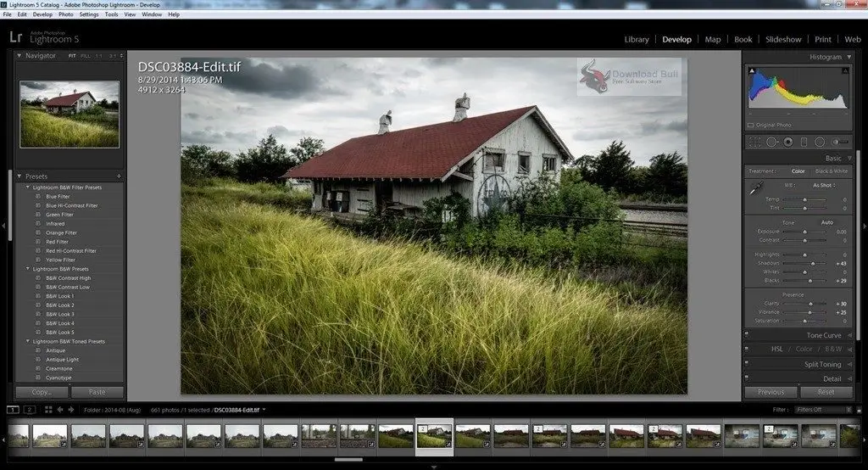The width and height of the screenshot is (868, 470).
Task: Select the Radial Filter tool
Action: click(820, 142)
